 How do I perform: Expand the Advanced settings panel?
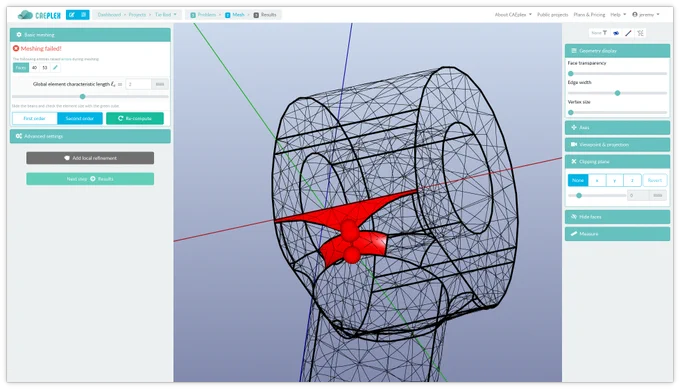click(90, 136)
